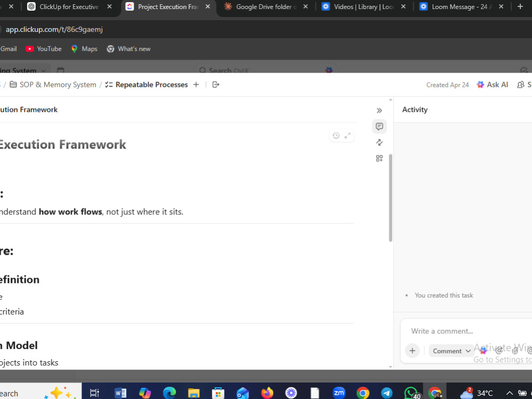This screenshot has width=532, height=399.
Task: Open Microsoft Edge from the taskbar
Action: pyautogui.click(x=169, y=393)
